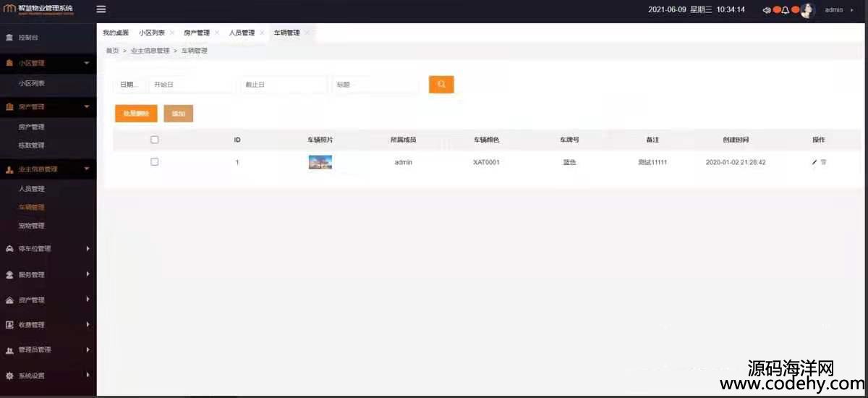Click the bell notification icon
This screenshot has width=868, height=398.
pos(785,10)
